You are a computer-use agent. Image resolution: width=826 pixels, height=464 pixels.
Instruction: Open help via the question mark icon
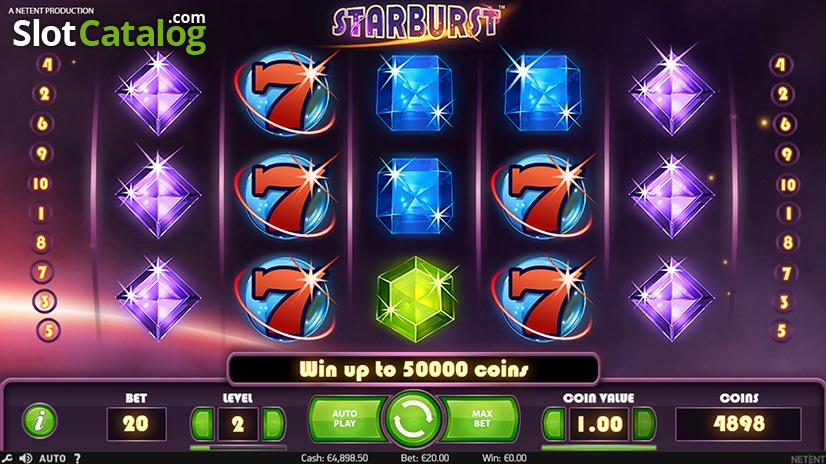click(x=77, y=458)
